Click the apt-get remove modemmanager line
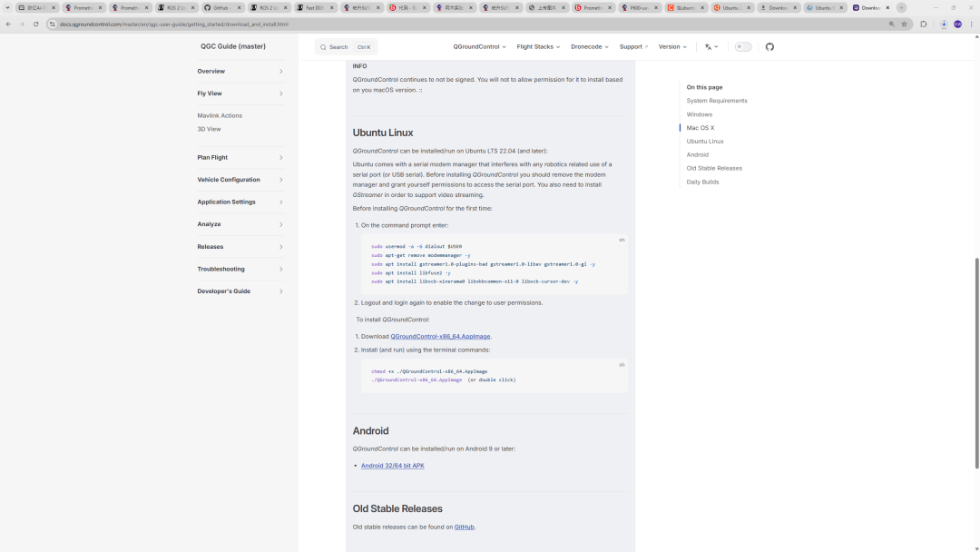This screenshot has width=980, height=552. 421,255
